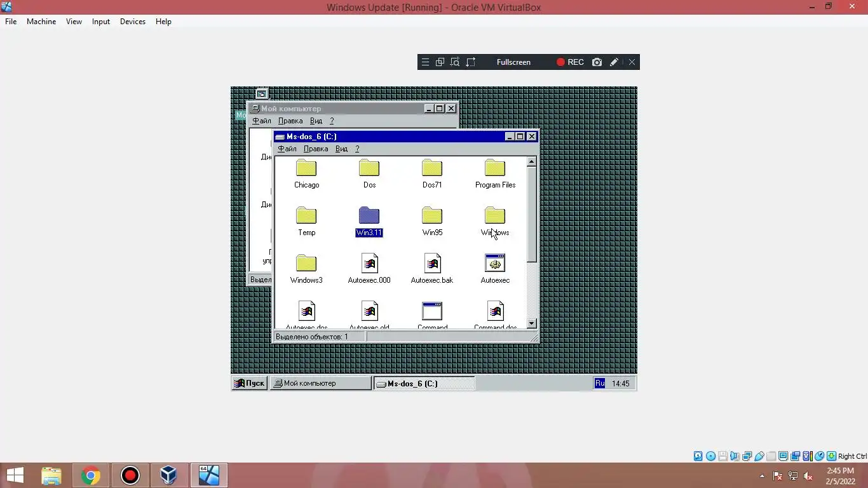Viewport: 868px width, 488px height.
Task: Click the vertical scrollbar thumb in Ms-dos_6 window
Action: 532,215
